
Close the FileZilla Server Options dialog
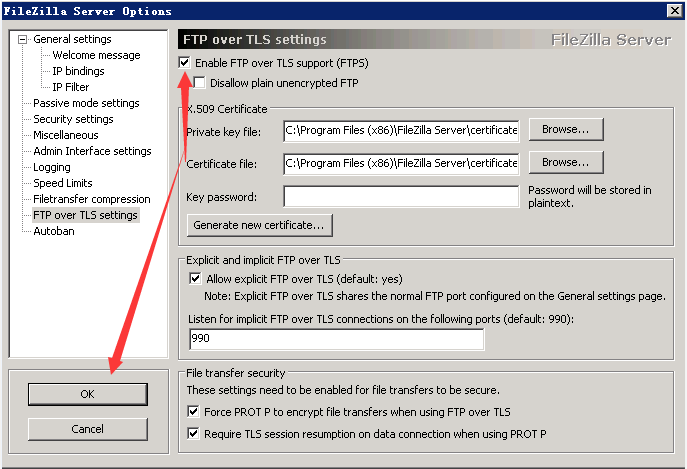coord(675,10)
